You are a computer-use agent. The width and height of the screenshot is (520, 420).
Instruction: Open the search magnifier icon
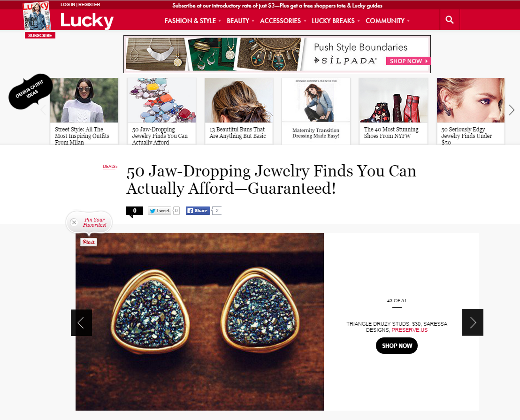tap(449, 20)
